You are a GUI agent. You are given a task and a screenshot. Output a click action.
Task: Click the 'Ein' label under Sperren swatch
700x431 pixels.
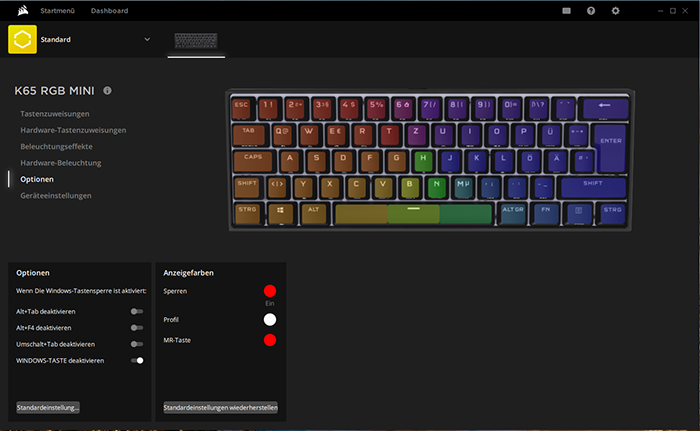(x=270, y=303)
